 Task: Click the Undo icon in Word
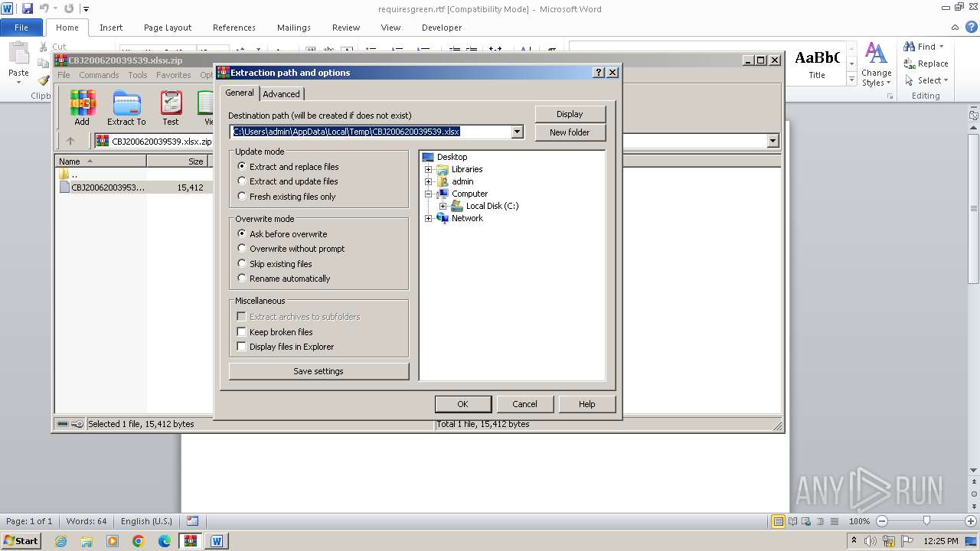pyautogui.click(x=44, y=8)
